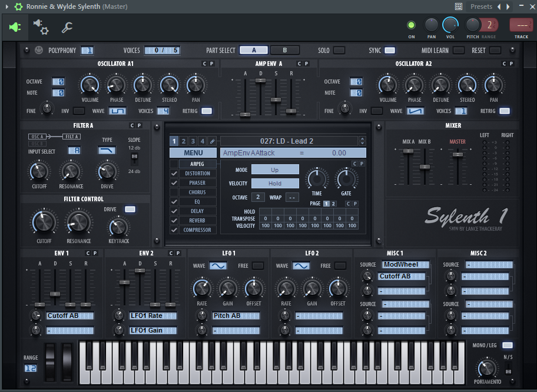
Task: Open the arpeggiator VELOCITY Hold dropdown
Action: (x=275, y=183)
